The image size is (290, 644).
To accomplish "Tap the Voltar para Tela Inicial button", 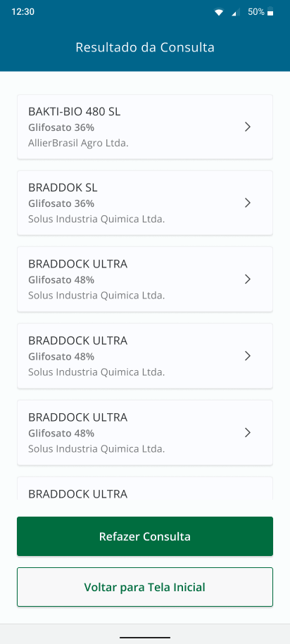I will click(145, 587).
